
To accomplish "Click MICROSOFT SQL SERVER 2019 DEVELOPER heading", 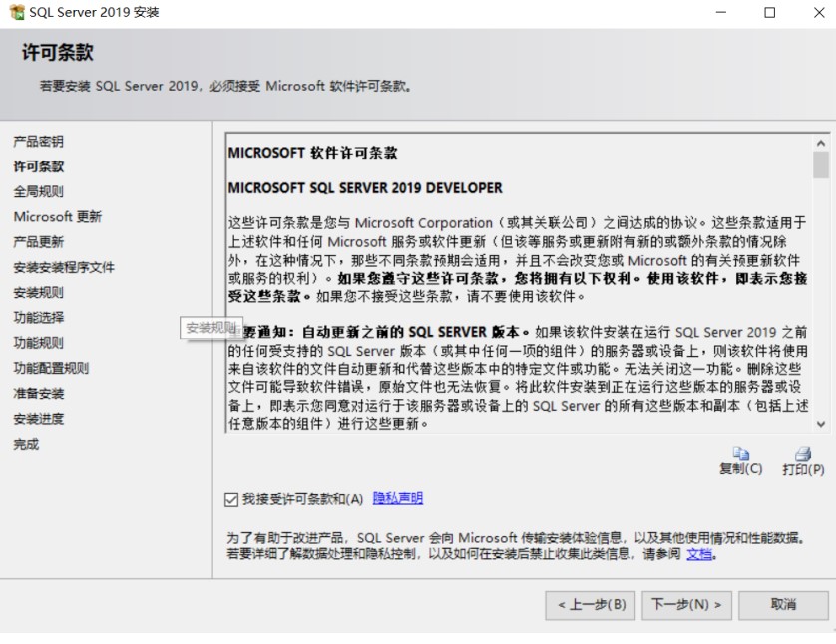I will [365, 188].
